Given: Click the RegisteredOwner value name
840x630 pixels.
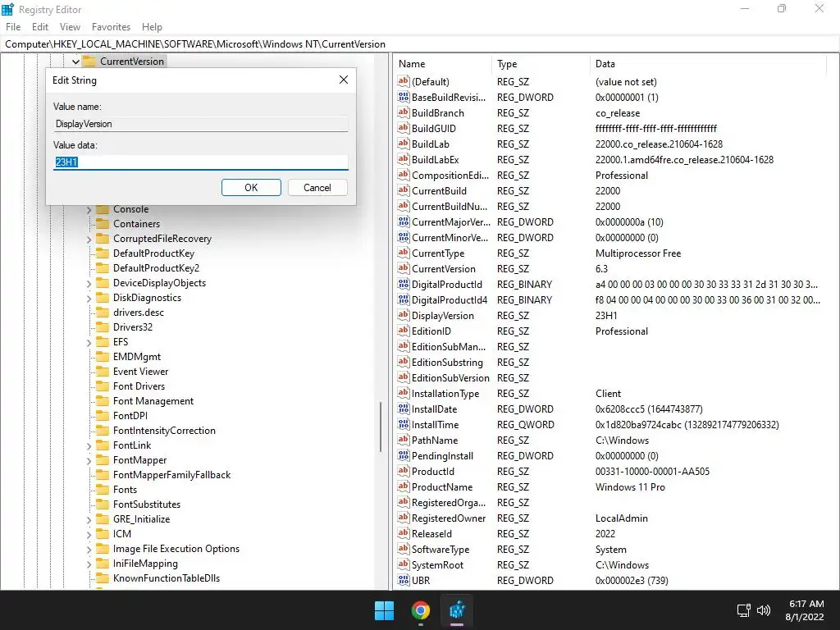Looking at the screenshot, I should click(449, 518).
